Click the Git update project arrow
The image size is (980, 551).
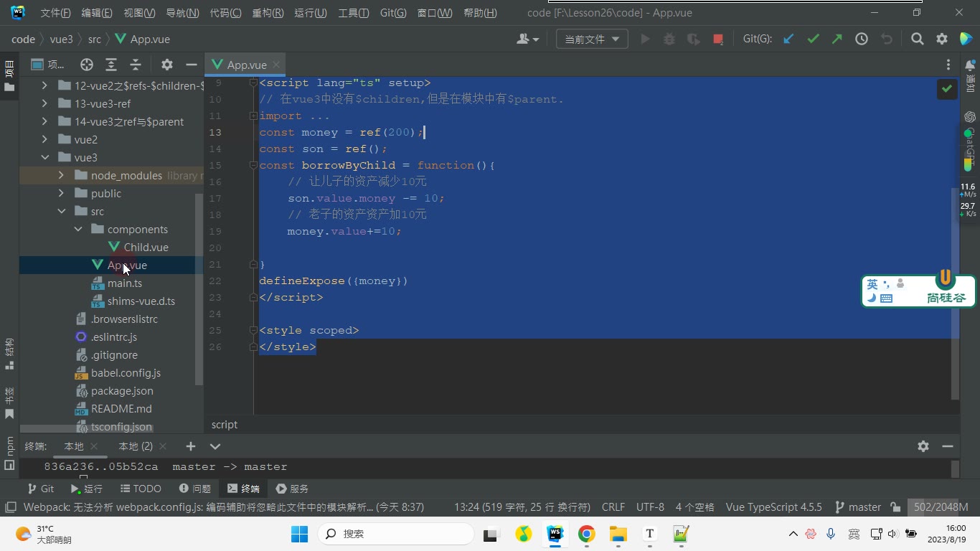[x=788, y=39]
